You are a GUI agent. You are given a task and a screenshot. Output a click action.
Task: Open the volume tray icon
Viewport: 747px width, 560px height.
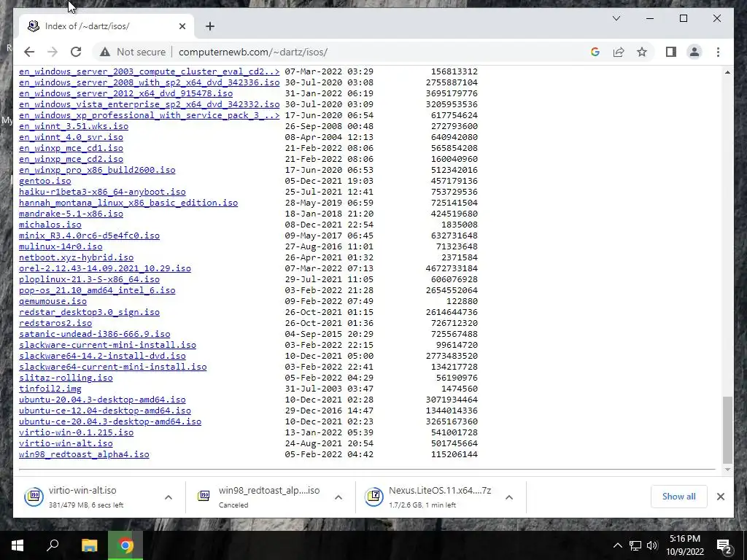pos(652,545)
